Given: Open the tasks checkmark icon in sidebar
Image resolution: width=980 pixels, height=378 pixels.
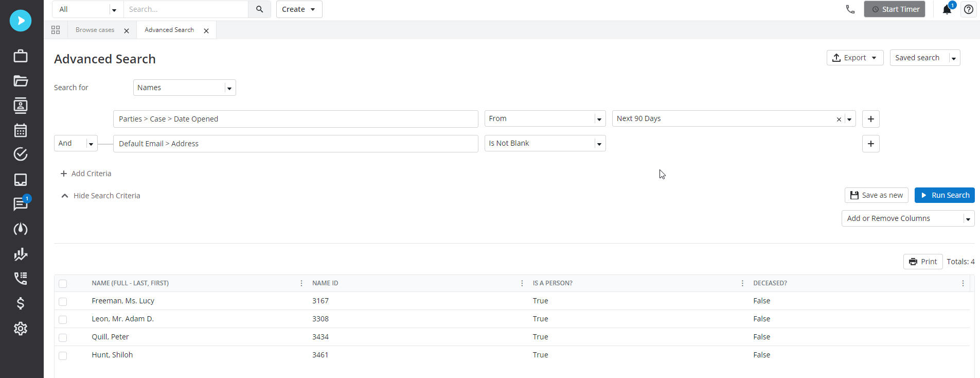Looking at the screenshot, I should coord(21,154).
